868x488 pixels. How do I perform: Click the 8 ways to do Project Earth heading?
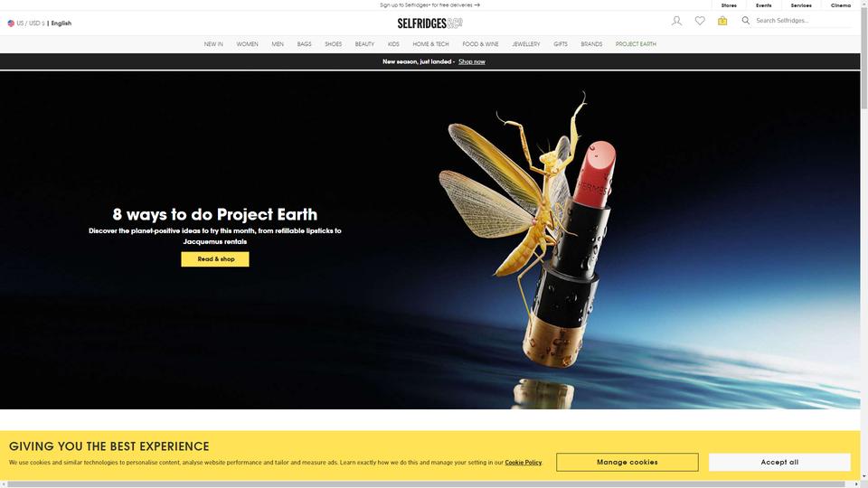[x=215, y=214]
